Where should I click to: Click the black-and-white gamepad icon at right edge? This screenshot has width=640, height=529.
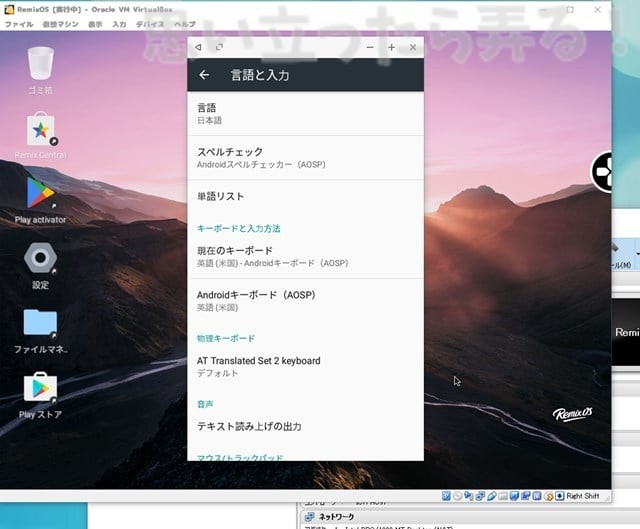tap(602, 172)
